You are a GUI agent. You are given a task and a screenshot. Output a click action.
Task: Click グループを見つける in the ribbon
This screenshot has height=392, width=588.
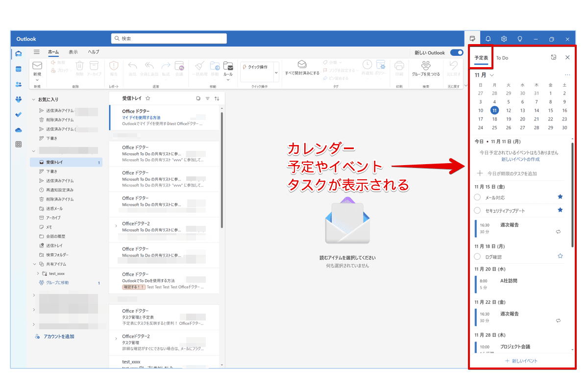pos(426,69)
